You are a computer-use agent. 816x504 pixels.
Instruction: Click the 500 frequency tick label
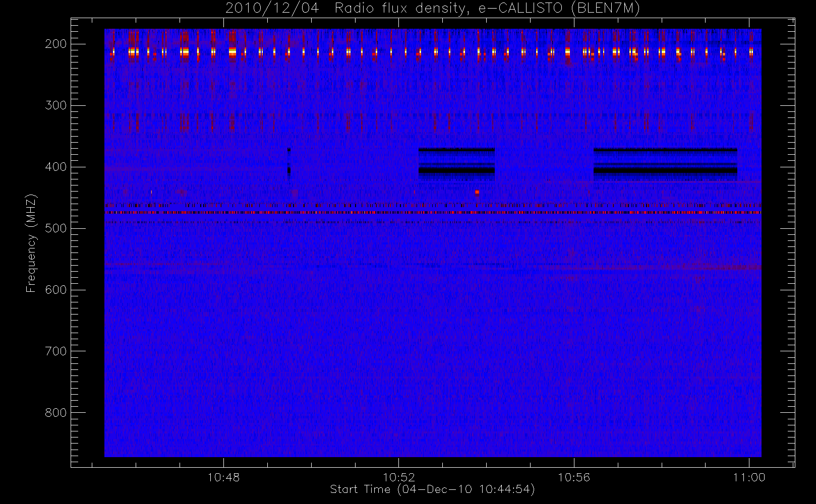pos(55,228)
